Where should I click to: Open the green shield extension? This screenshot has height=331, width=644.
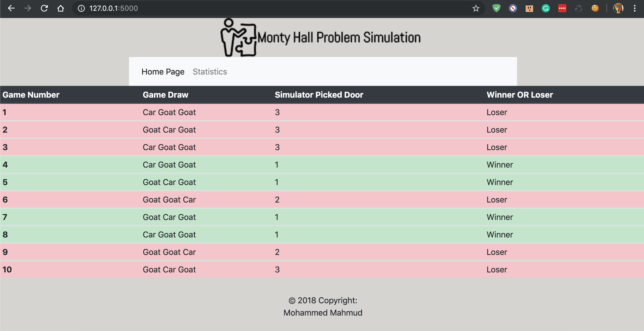coord(496,8)
